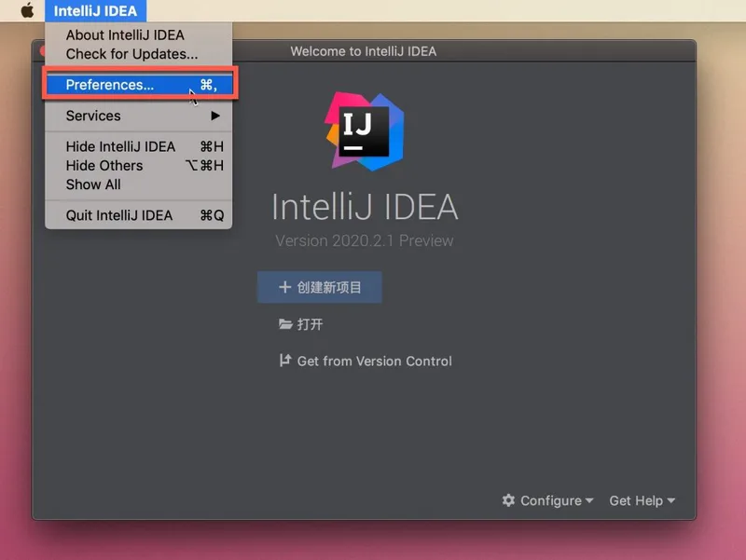The width and height of the screenshot is (746, 560).
Task: Click IntelliJ IDEA in the menu bar
Action: point(95,11)
